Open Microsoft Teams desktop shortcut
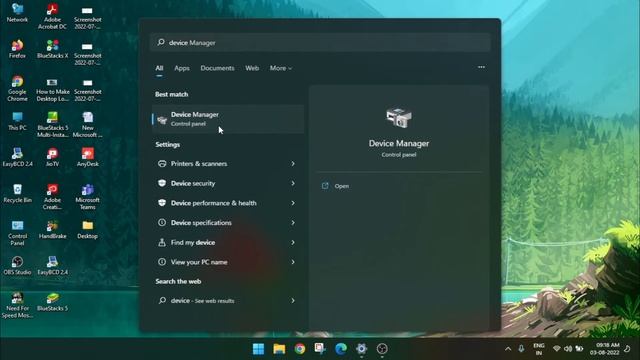Screen dimensions: 640x360 pyautogui.click(x=87, y=197)
